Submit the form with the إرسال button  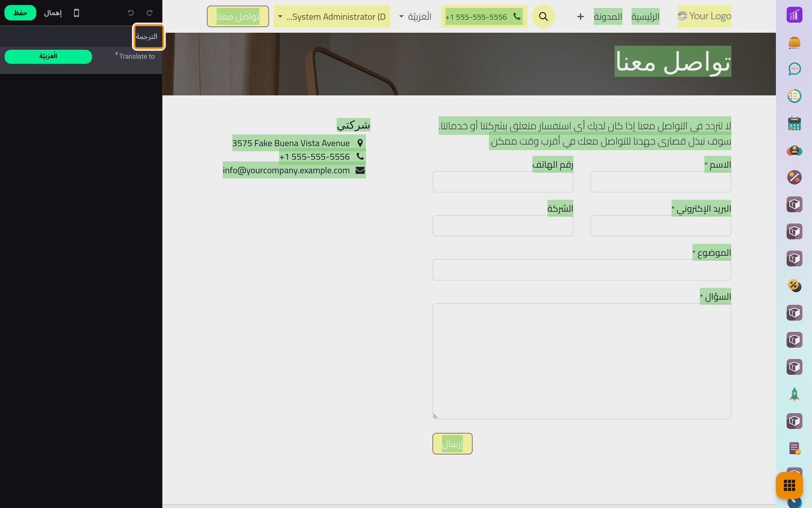[452, 444]
